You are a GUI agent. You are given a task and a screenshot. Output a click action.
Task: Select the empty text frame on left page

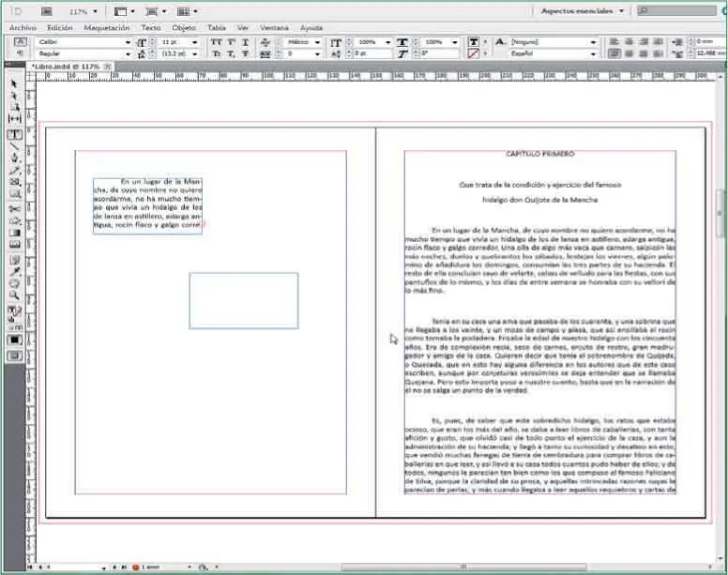point(244,301)
